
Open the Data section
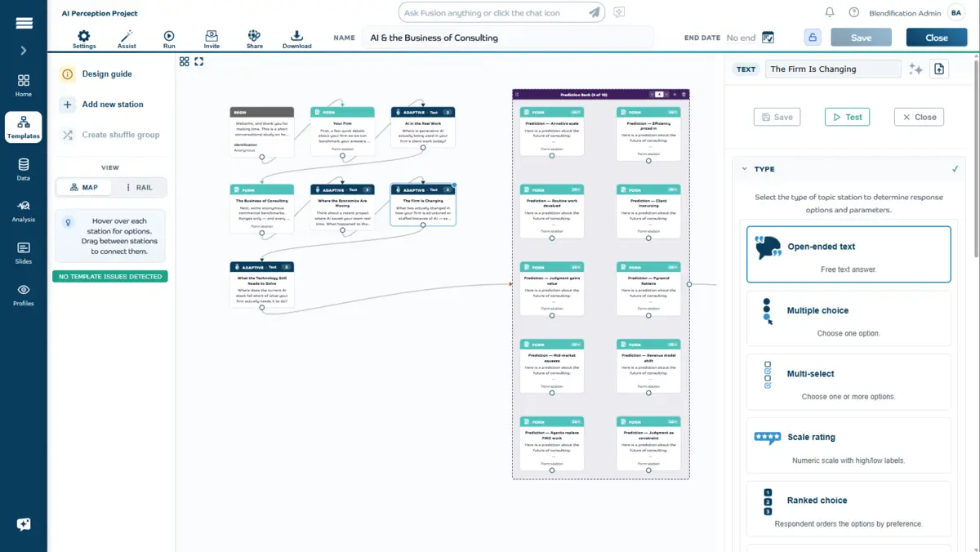coord(24,170)
